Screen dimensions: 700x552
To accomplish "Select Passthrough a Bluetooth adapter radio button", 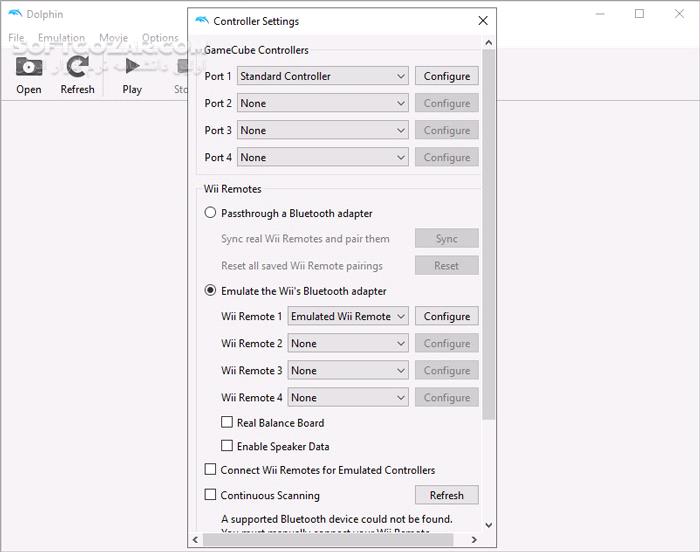I will (210, 213).
